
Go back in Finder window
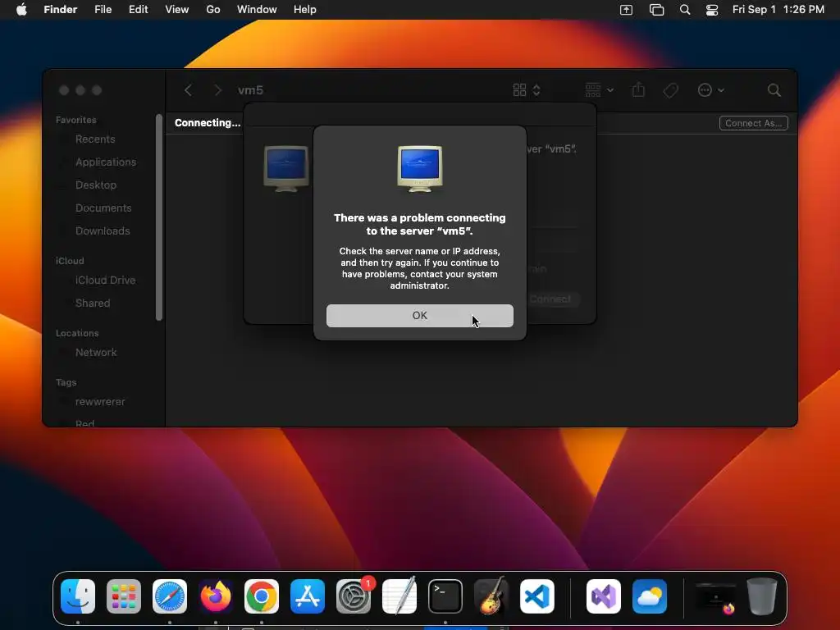click(x=188, y=90)
